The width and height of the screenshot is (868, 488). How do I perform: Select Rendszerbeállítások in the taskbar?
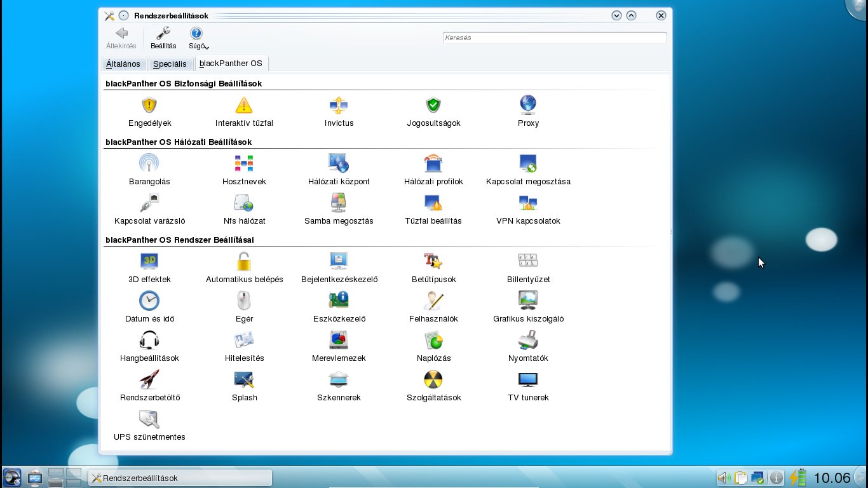[180, 478]
